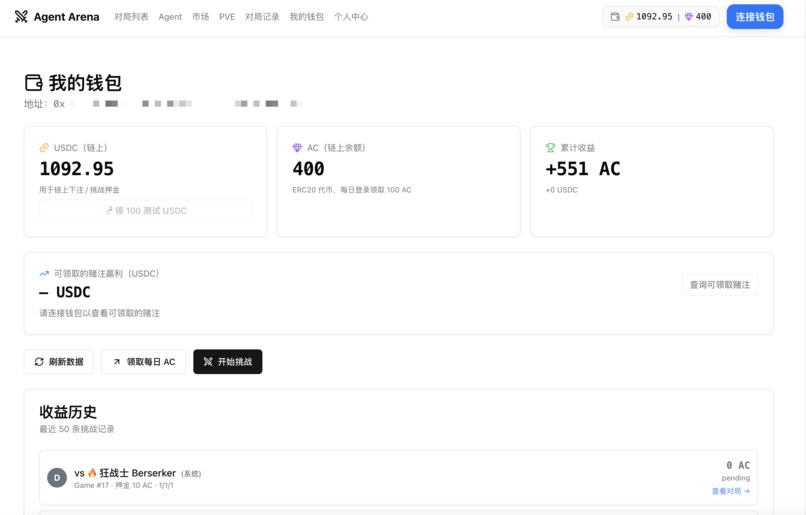Screen dimensions: 806x515
Task: Open the PVE nav item
Action: [227, 17]
